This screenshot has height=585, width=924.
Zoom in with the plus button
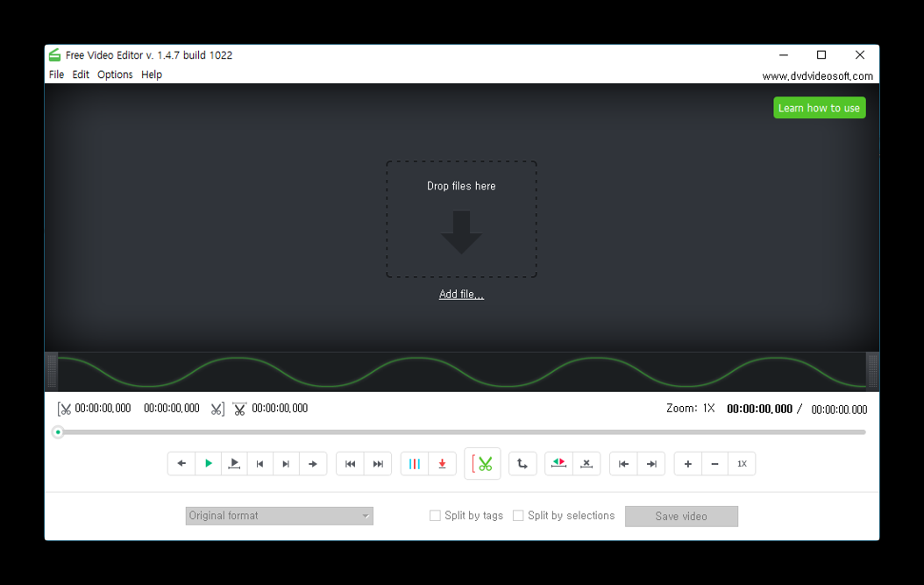pos(687,463)
